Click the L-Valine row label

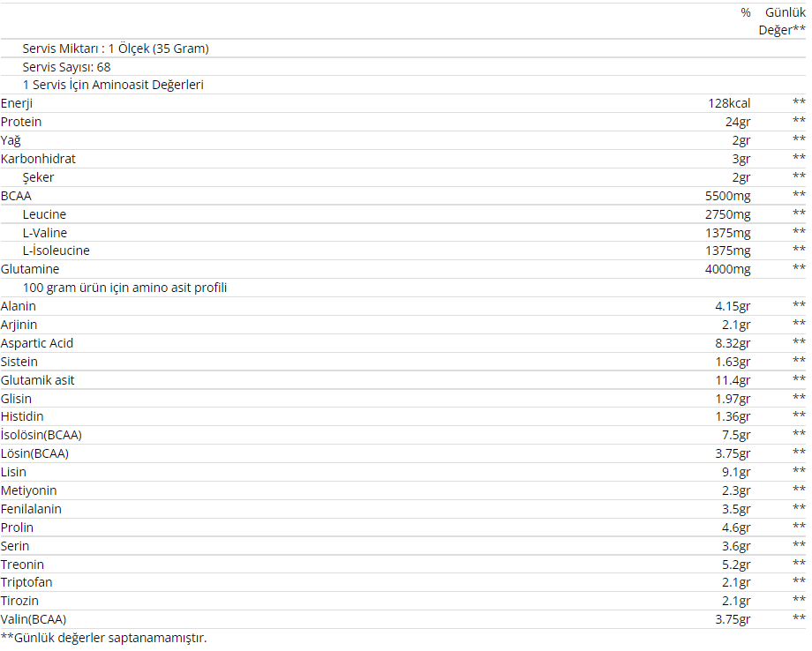click(45, 233)
